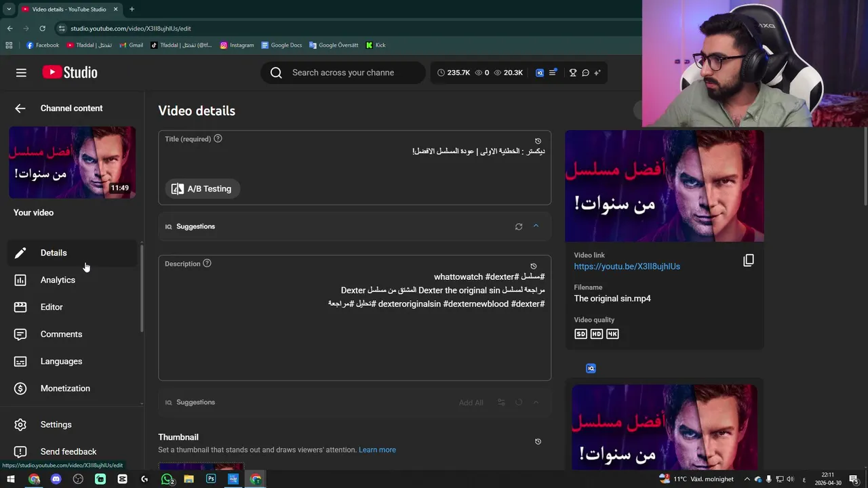Click the chat bubble icon in top bar
Screen dimensions: 868x488
[585, 73]
